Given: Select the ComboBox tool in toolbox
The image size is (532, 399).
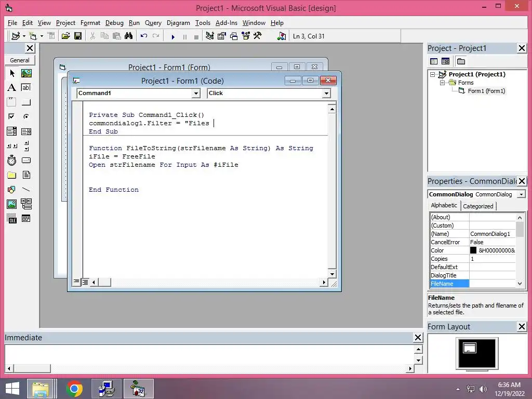Looking at the screenshot, I should click(12, 131).
